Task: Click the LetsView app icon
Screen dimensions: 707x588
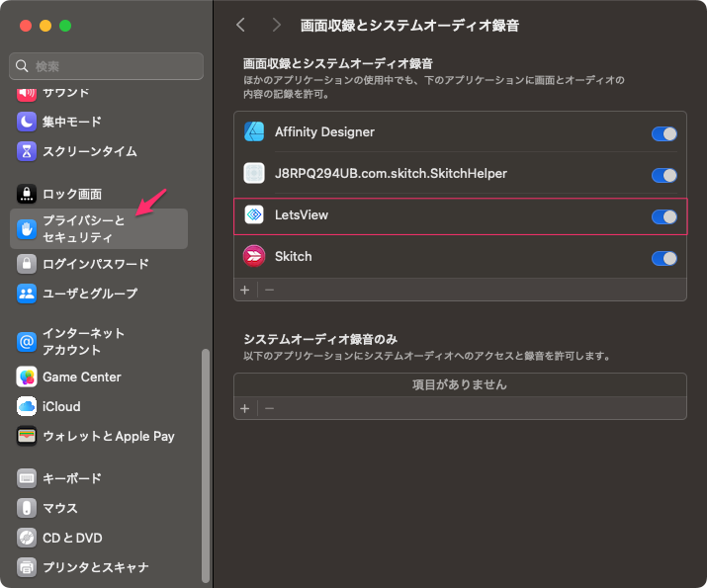Action: click(x=254, y=215)
